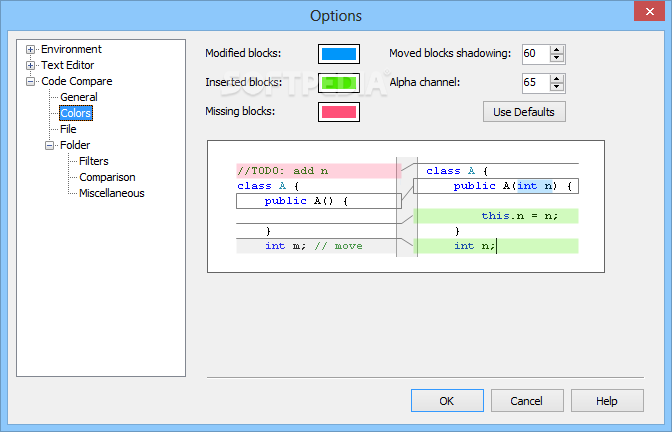Open the General settings page
Screen dimensions: 672x432
coord(79,97)
